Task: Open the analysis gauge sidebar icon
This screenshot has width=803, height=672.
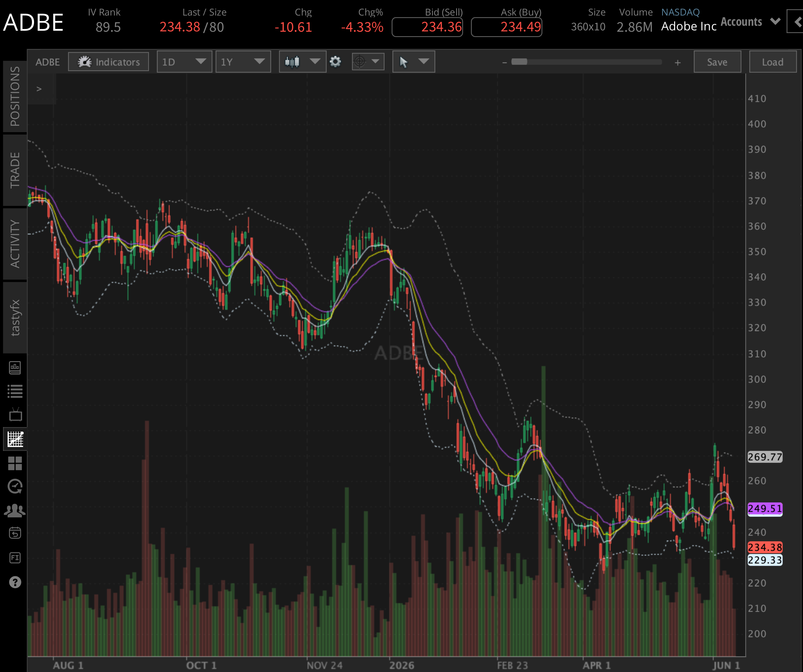Action: (x=15, y=487)
